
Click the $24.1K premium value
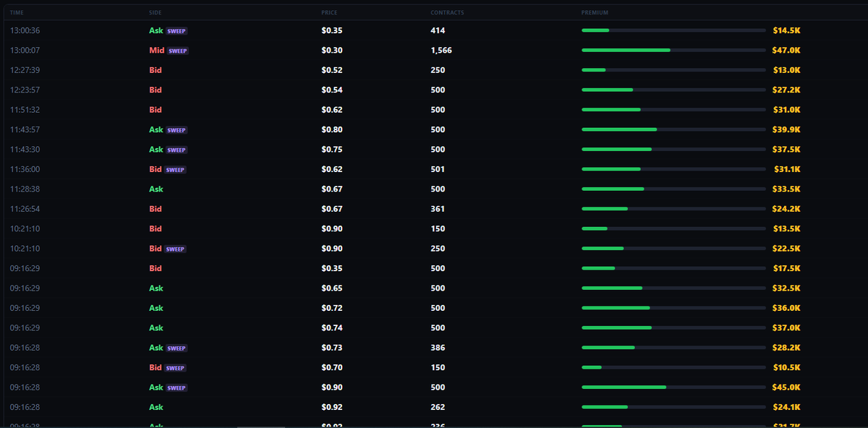[x=786, y=407]
